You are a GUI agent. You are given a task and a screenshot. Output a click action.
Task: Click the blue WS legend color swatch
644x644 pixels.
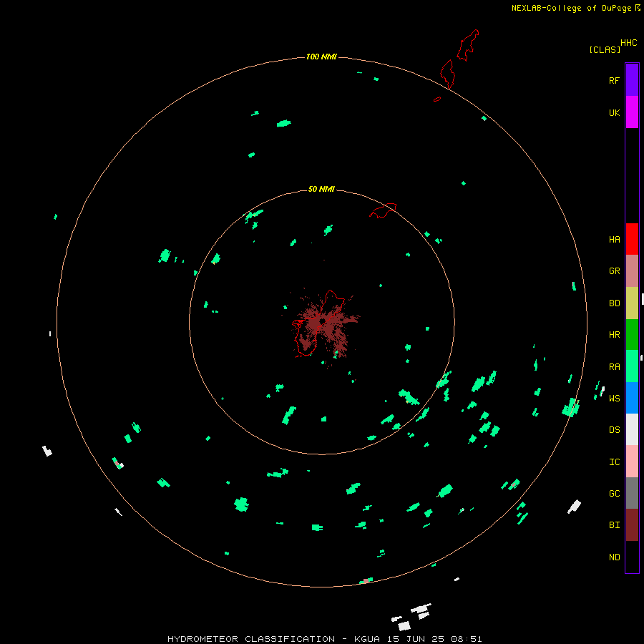click(x=632, y=398)
